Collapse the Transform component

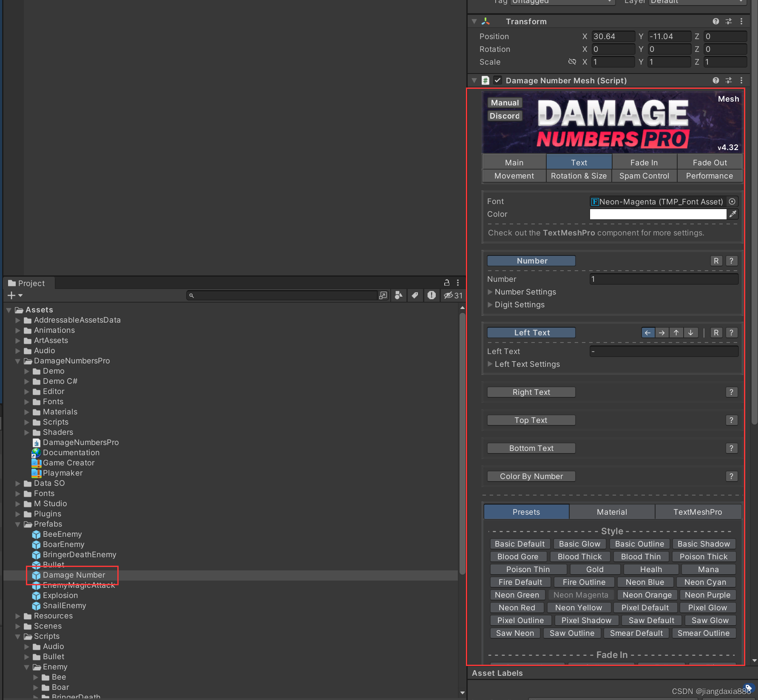click(x=474, y=21)
